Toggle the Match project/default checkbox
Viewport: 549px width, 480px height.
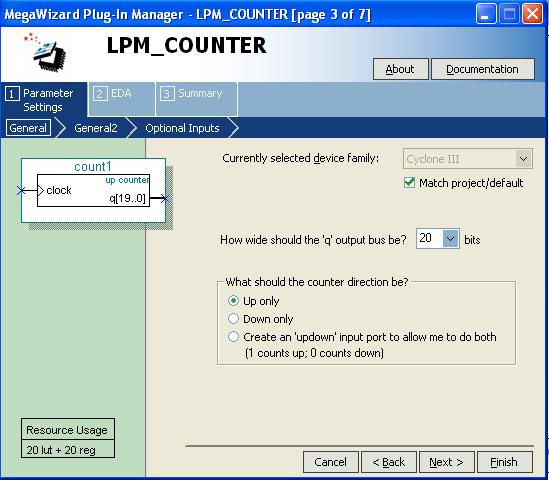(409, 183)
